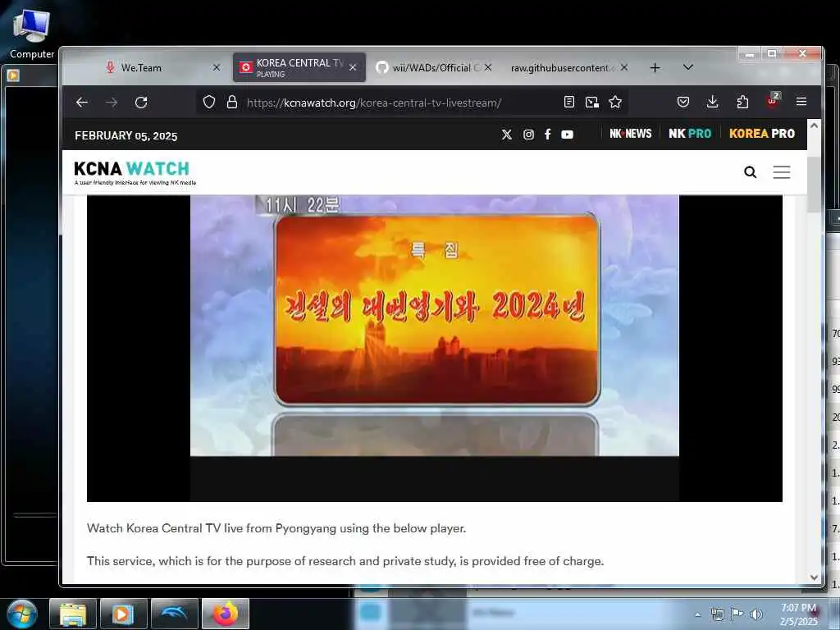Viewport: 840px width, 630px height.
Task: Click the site padlock security icon
Action: pos(232,102)
